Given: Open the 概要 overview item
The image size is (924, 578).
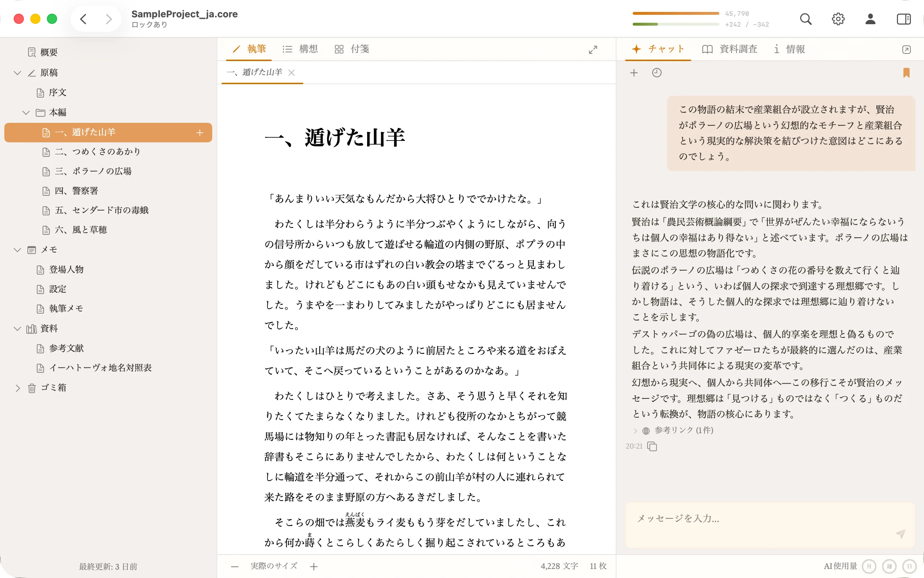Looking at the screenshot, I should point(42,52).
